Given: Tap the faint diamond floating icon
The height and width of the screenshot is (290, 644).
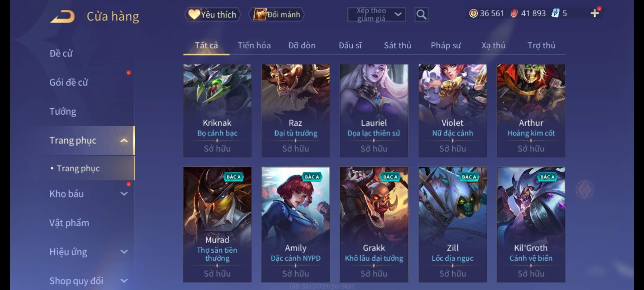Looking at the screenshot, I should coord(585,190).
